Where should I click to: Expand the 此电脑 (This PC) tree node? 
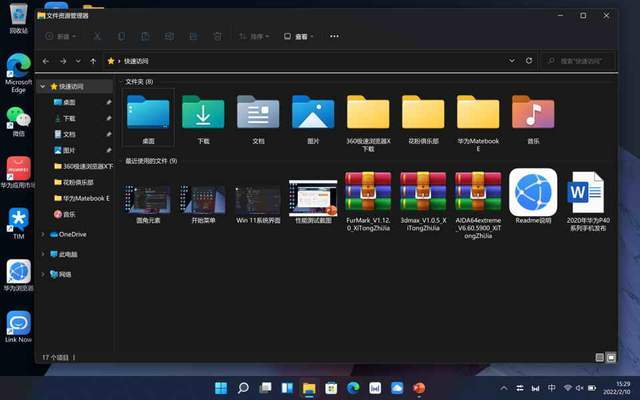tap(42, 254)
